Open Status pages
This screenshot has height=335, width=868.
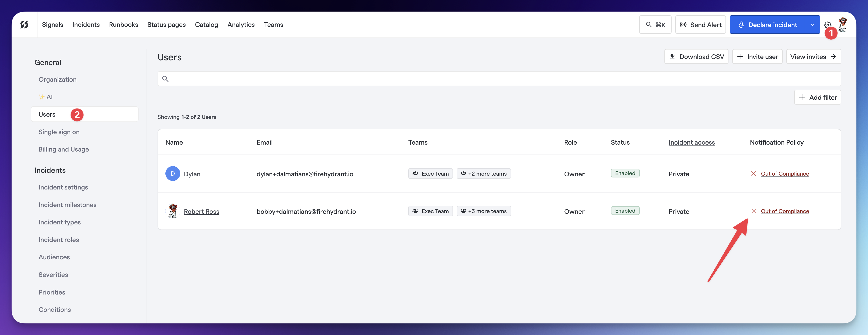[167, 25]
